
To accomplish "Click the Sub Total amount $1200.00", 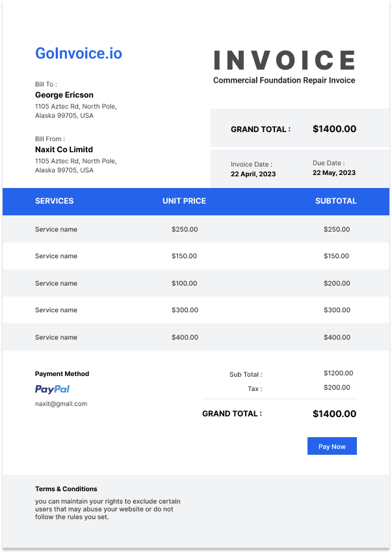I will (x=338, y=373).
